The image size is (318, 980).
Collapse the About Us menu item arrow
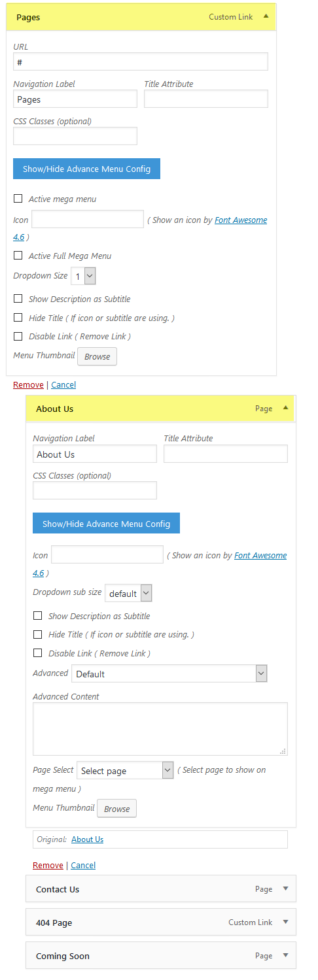pyautogui.click(x=285, y=408)
